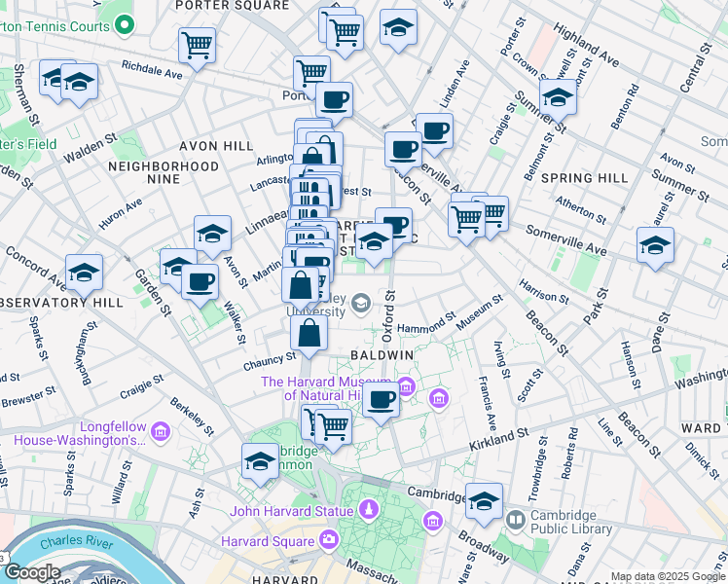The width and height of the screenshot is (728, 584).
Task: Click the museum pin right of Harvard Museum
Action: pos(439,399)
